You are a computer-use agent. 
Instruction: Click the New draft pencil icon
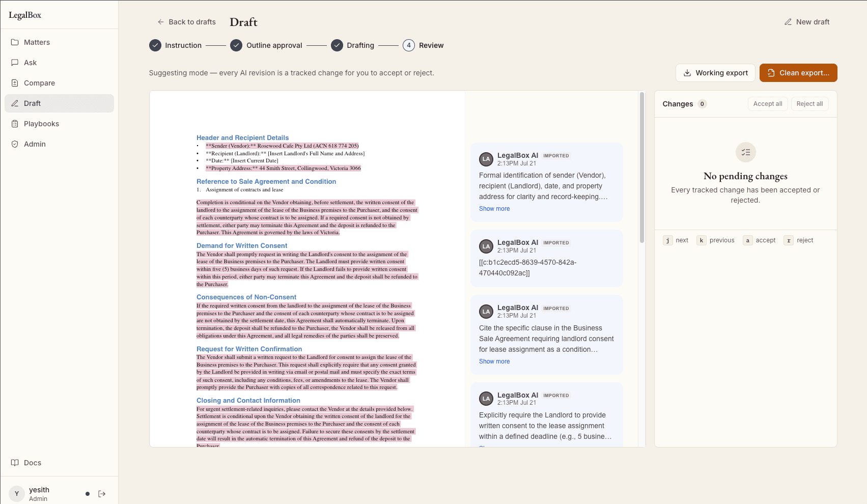(788, 22)
